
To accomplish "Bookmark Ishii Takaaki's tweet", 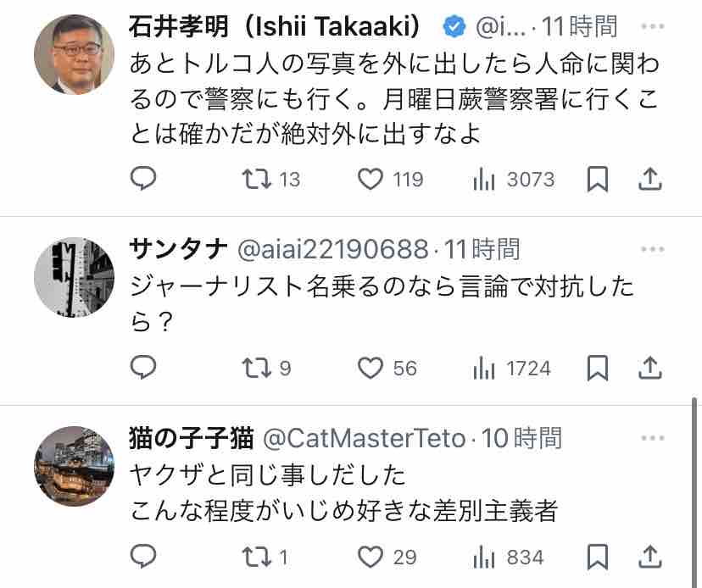I will point(598,179).
